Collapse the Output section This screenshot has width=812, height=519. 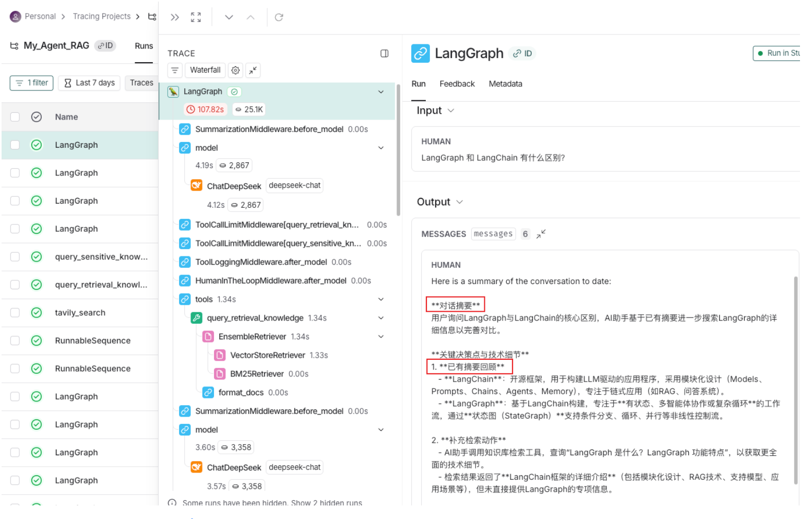459,202
